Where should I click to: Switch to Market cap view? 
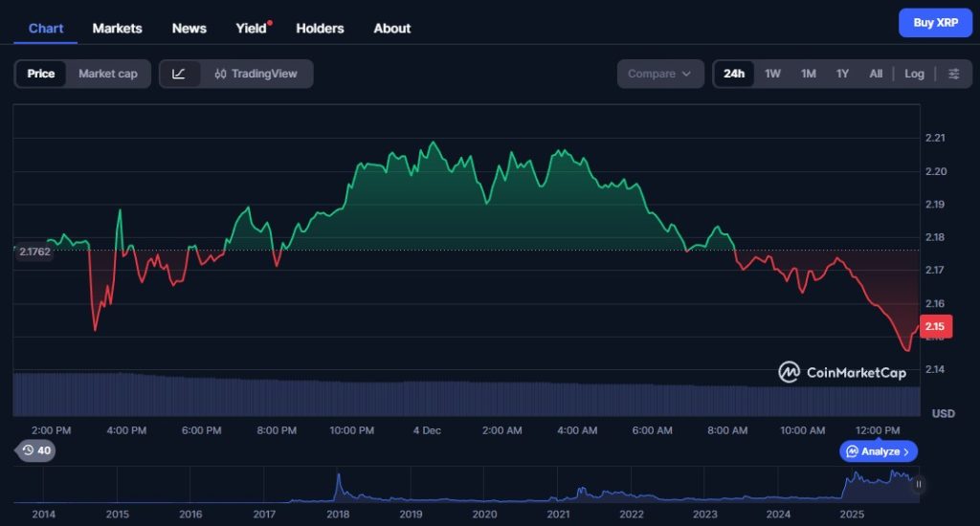point(107,74)
